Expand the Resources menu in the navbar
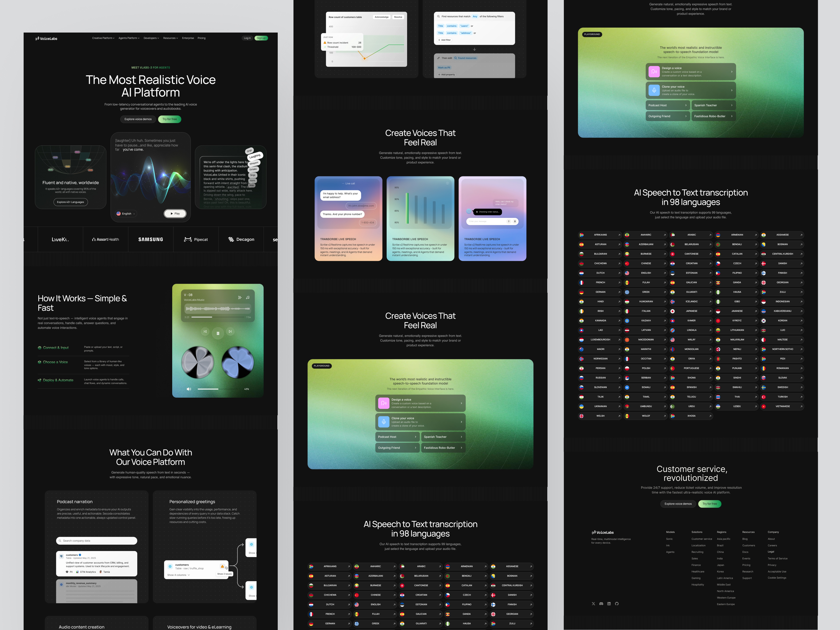 tap(170, 38)
